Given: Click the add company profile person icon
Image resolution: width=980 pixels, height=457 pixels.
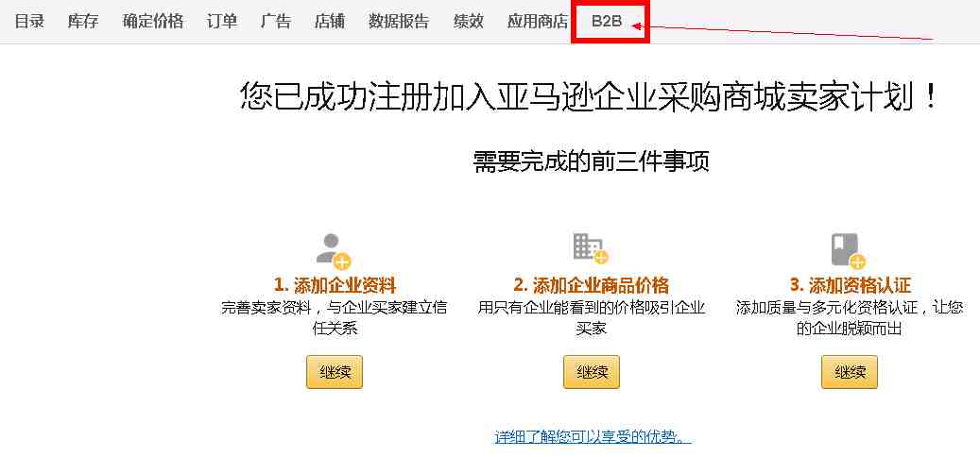Looking at the screenshot, I should 334,251.
